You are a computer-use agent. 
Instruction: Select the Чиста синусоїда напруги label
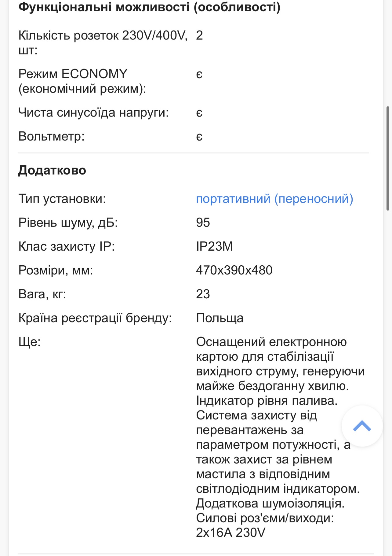pos(94,113)
